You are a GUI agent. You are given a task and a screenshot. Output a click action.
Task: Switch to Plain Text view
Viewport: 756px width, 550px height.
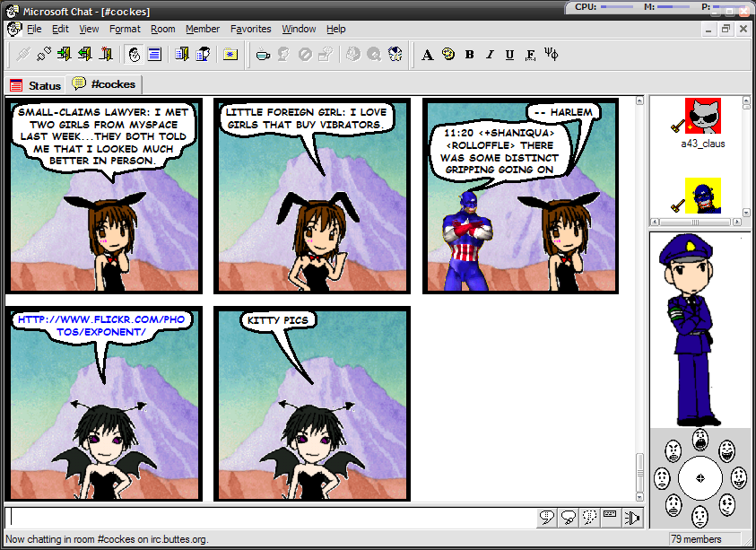154,55
